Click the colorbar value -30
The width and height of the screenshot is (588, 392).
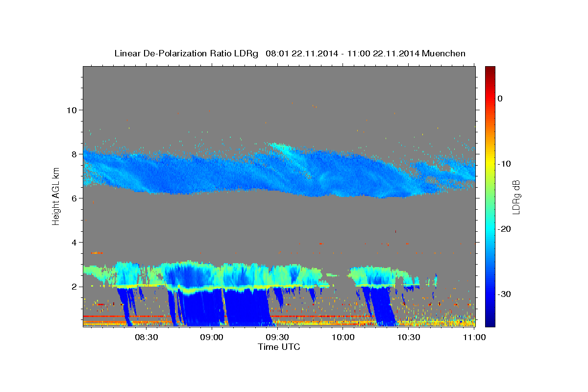505,294
